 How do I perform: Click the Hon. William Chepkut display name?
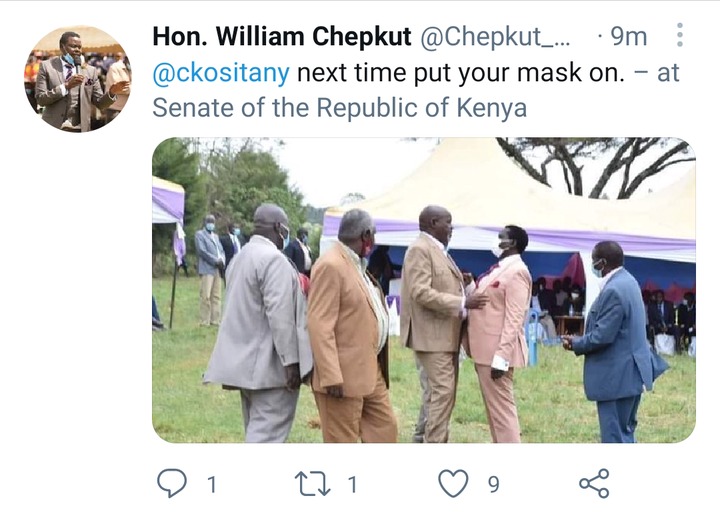pos(281,36)
